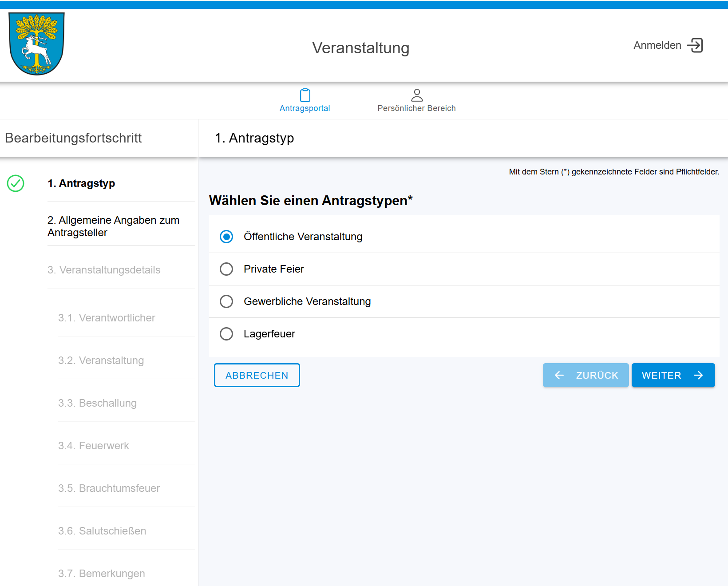The height and width of the screenshot is (586, 728).
Task: Open 3.3. Beschallung substep
Action: tap(97, 403)
